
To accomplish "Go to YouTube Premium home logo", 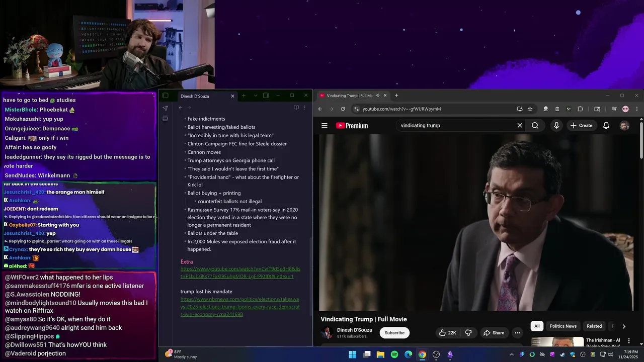I will click(352, 126).
